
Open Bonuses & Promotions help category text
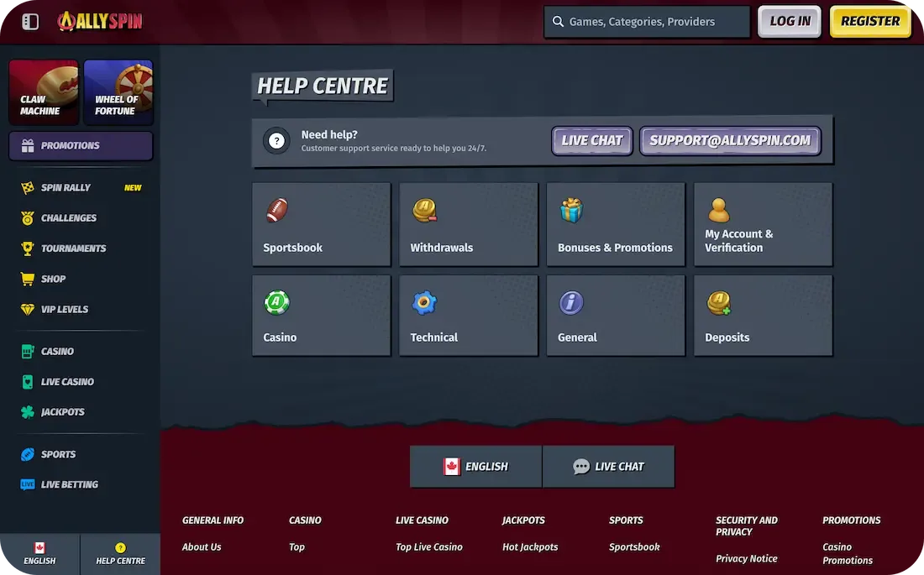pyautogui.click(x=615, y=248)
